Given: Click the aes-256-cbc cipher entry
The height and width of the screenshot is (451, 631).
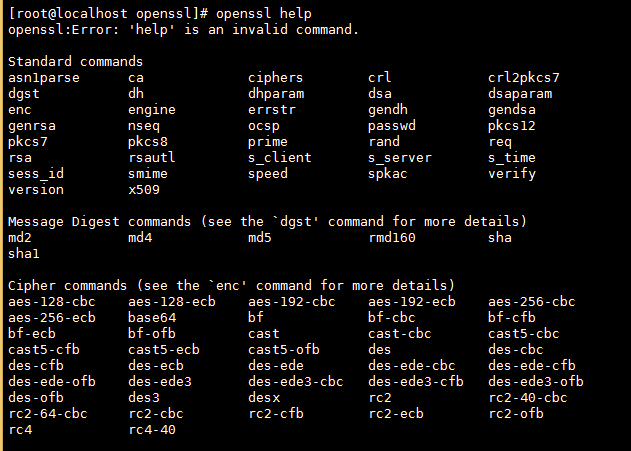Looking at the screenshot, I should click(x=532, y=301).
